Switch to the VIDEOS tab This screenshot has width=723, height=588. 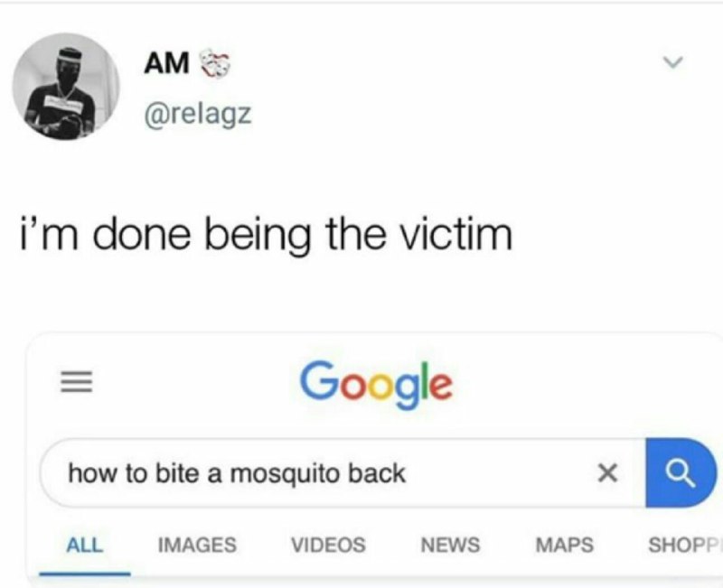pos(328,545)
